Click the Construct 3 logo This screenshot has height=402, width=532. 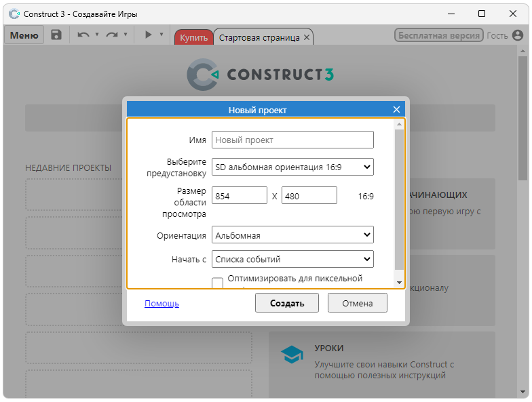(x=261, y=75)
